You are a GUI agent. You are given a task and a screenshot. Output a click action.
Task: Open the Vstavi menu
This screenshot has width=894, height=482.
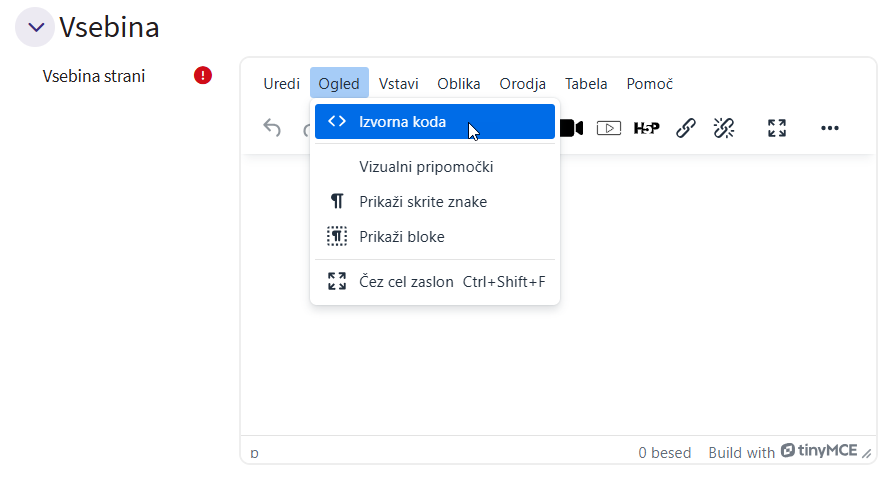pos(398,84)
